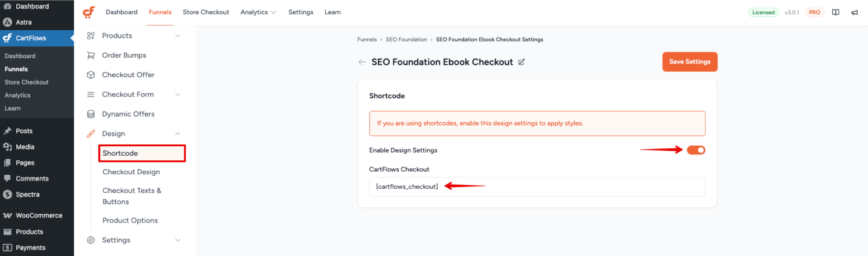Click the v3.0.1 version text
This screenshot has width=868, height=256.
(792, 12)
